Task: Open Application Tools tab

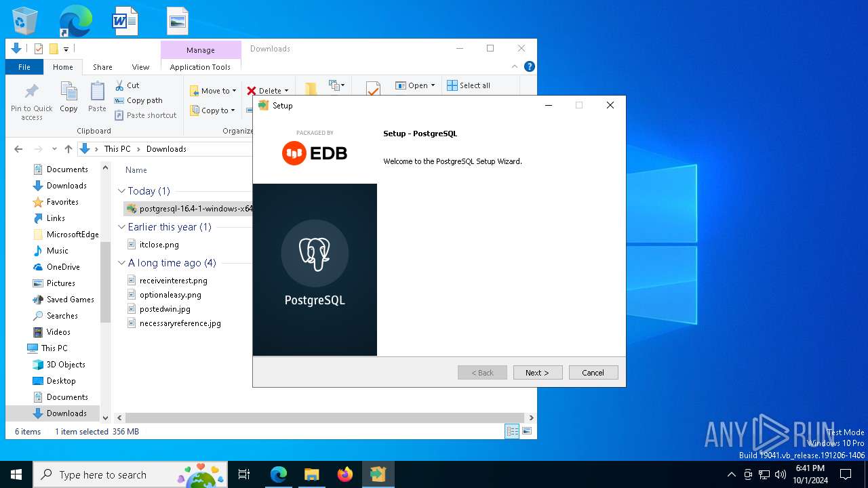Action: tap(200, 67)
